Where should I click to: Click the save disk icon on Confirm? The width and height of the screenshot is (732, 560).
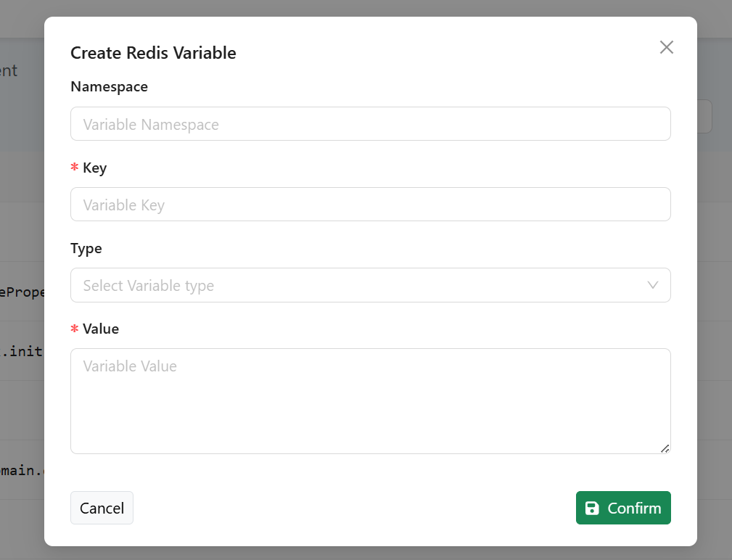click(592, 508)
